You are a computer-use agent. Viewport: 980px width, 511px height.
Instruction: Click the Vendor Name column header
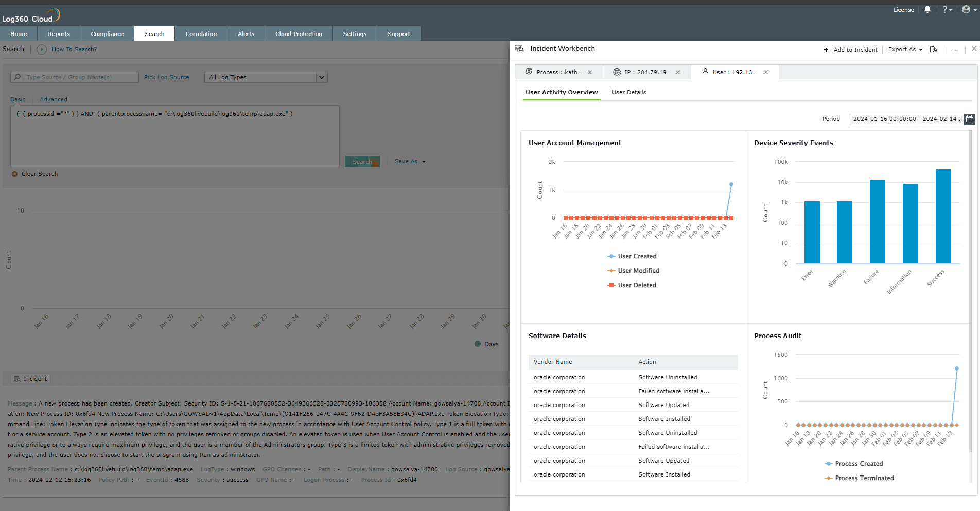point(553,362)
